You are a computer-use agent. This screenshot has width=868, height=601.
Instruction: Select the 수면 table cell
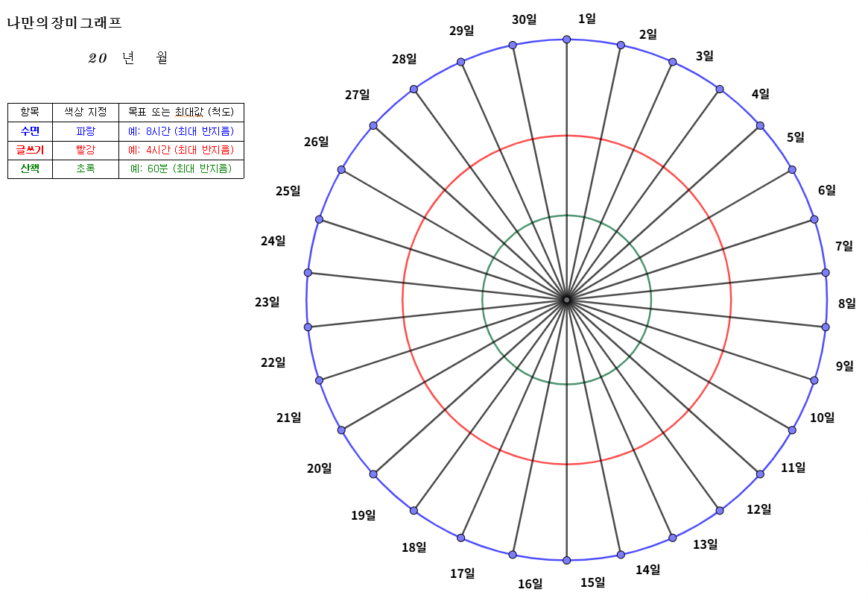pos(30,131)
